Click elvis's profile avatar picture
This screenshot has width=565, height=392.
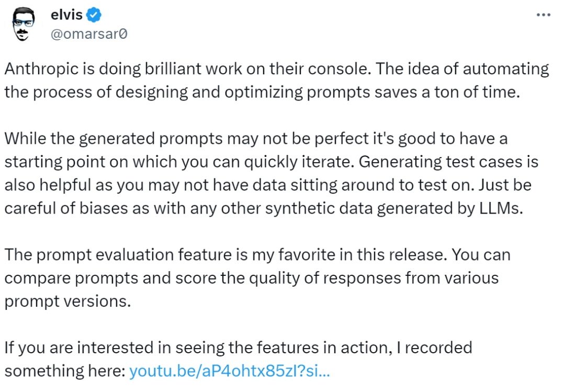[x=22, y=25]
